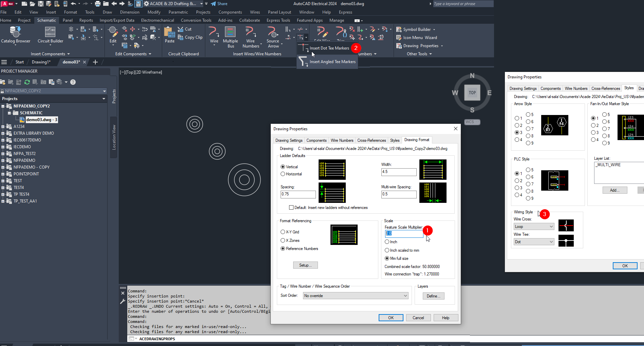Open the Symbol Builder
The width and height of the screenshot is (644, 346).
416,29
